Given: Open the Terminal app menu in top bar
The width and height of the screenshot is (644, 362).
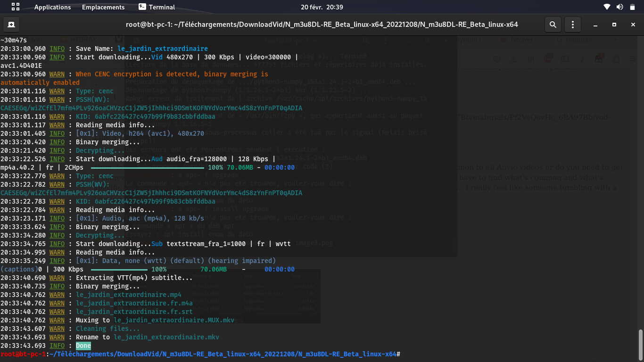Looking at the screenshot, I should (x=157, y=7).
